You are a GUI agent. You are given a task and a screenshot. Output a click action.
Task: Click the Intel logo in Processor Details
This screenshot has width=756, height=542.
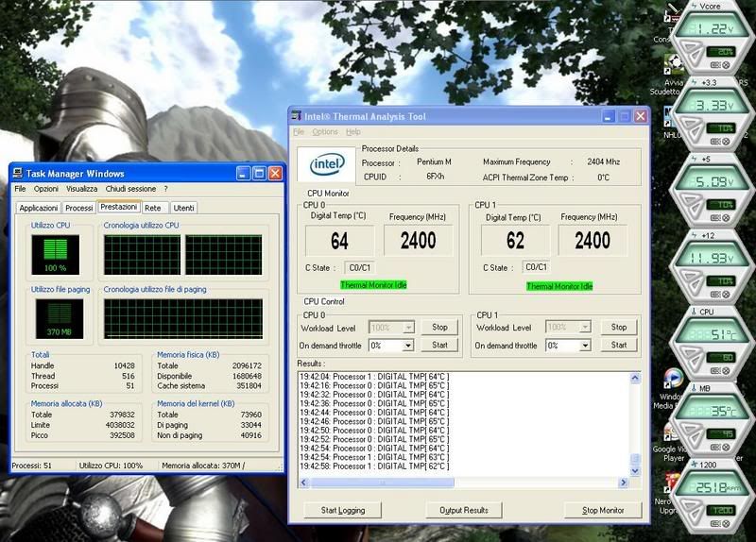327,165
